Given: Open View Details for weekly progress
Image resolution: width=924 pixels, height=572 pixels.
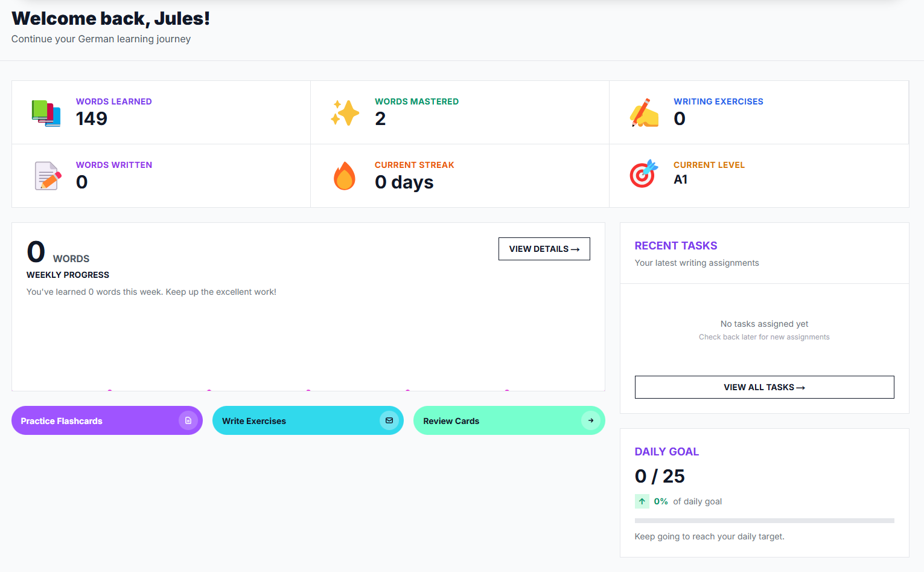Looking at the screenshot, I should pos(544,249).
